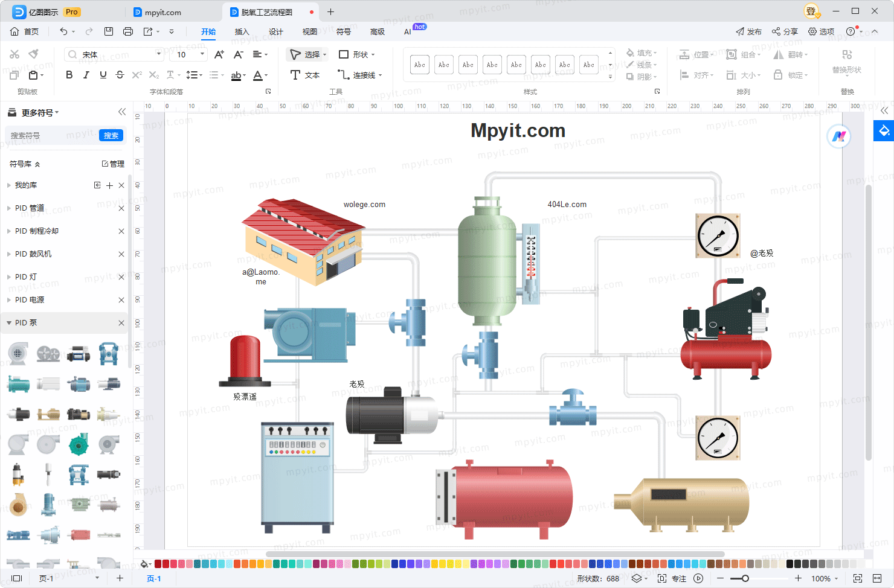The width and height of the screenshot is (894, 588).
Task: Collapse the PID 泵 library section
Action: point(9,323)
